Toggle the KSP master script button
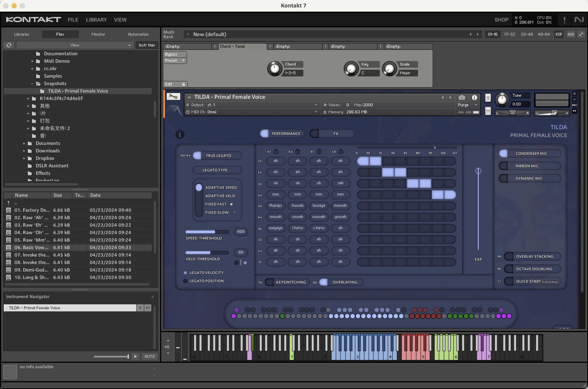 [x=559, y=34]
